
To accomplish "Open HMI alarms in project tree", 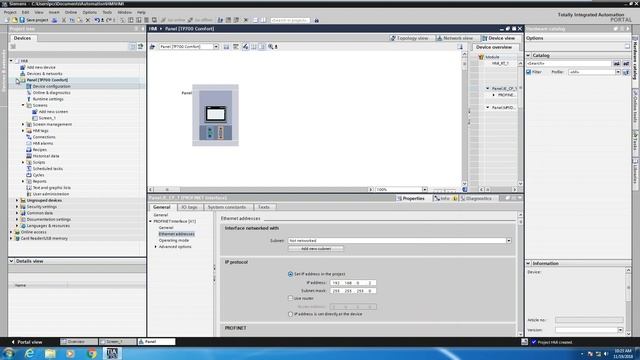I will (43, 143).
